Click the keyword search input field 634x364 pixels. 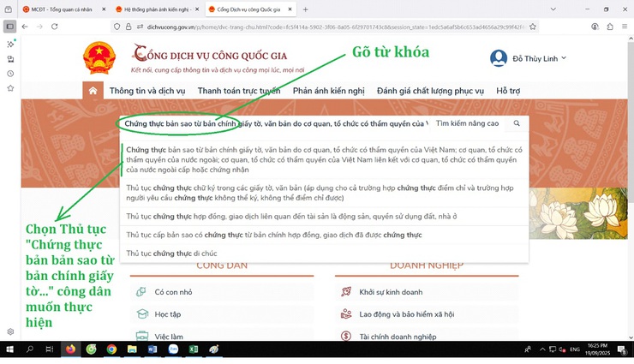[275, 123]
